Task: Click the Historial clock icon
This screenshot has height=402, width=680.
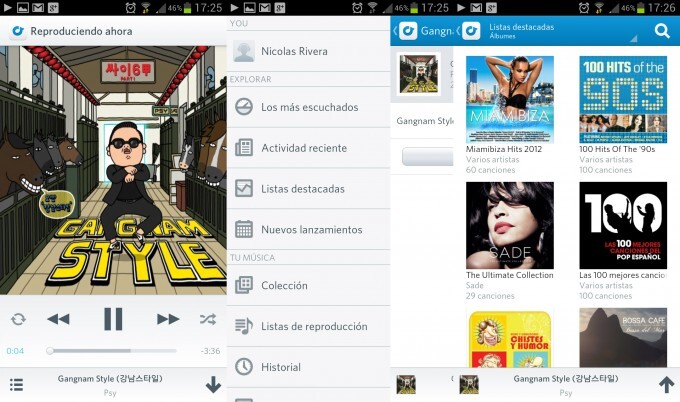Action: [x=244, y=367]
